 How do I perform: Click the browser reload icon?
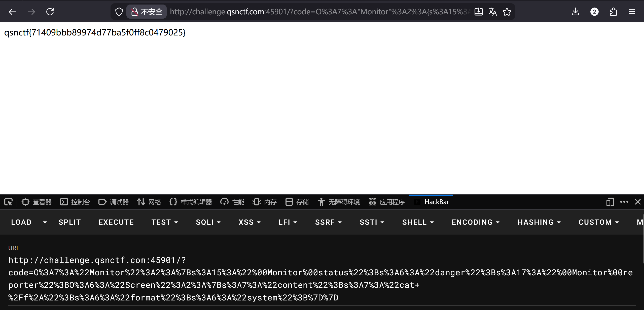pyautogui.click(x=50, y=12)
